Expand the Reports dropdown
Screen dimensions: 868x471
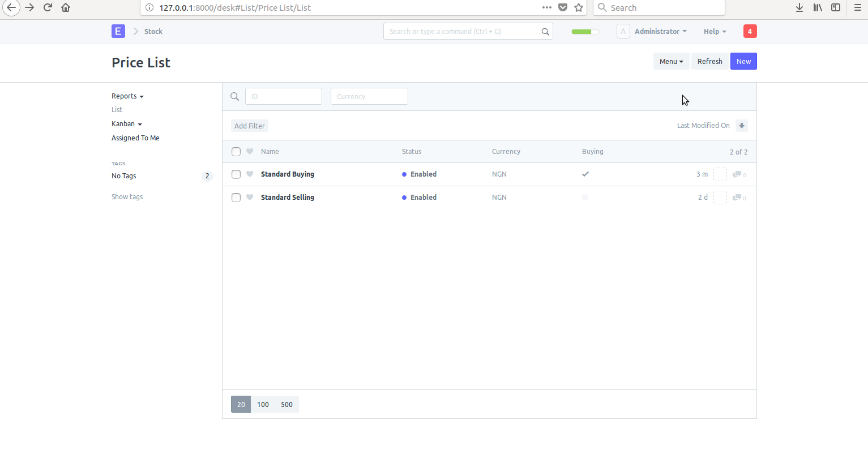click(x=127, y=96)
